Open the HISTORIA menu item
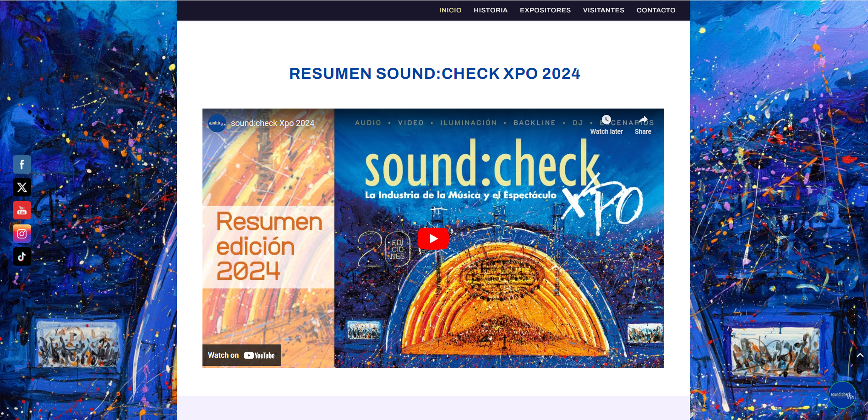The width and height of the screenshot is (868, 420). (x=491, y=10)
